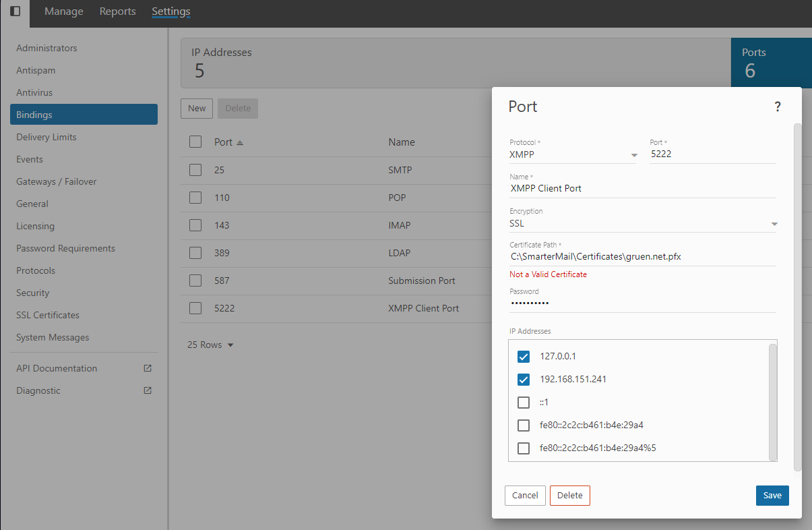Open the Encryption SSL dropdown
This screenshot has height=530, width=812.
774,224
